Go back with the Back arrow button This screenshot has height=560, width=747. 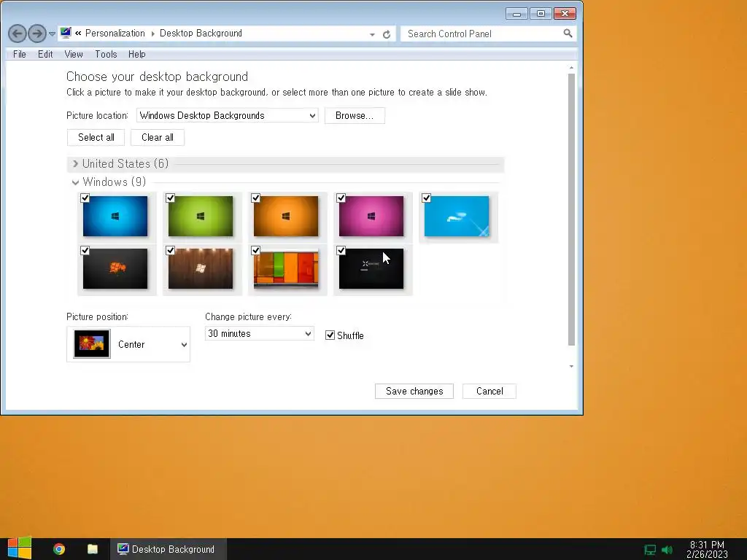click(18, 34)
